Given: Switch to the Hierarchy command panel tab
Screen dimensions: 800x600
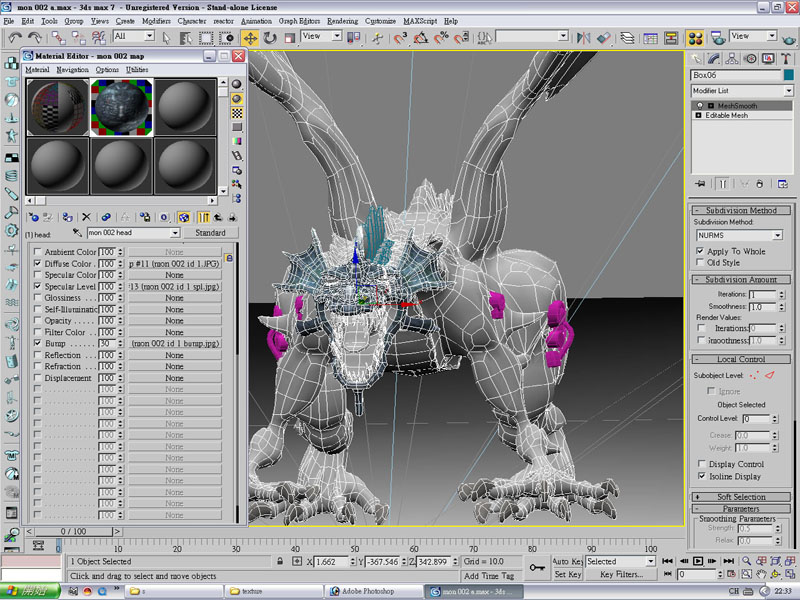Looking at the screenshot, I should pyautogui.click(x=732, y=59).
